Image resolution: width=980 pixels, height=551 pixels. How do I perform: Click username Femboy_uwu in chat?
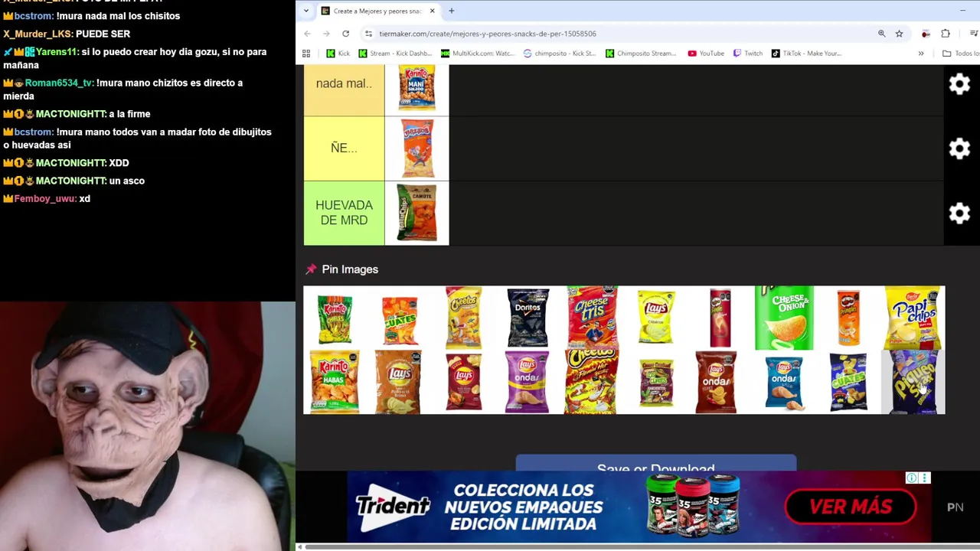click(x=44, y=199)
